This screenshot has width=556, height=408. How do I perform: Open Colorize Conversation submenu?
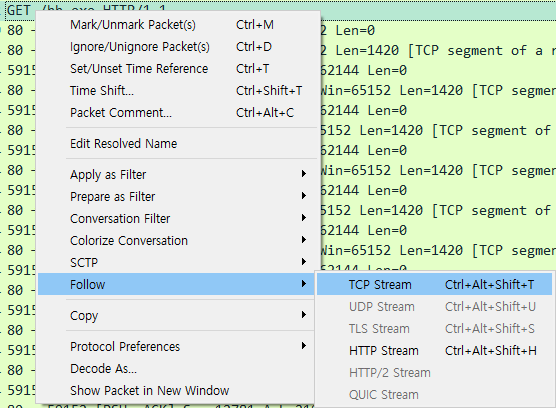click(x=176, y=240)
